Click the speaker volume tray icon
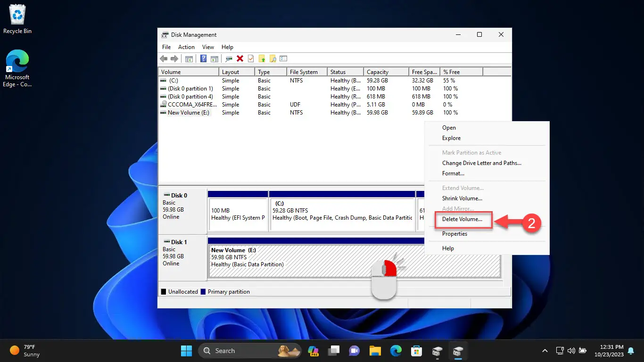This screenshot has width=644, height=362. click(571, 351)
